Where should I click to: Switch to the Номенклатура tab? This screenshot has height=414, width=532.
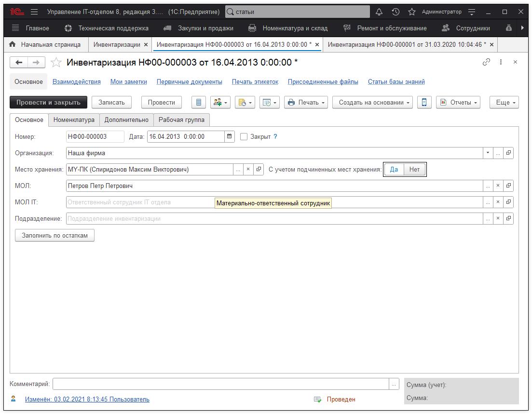pos(74,120)
